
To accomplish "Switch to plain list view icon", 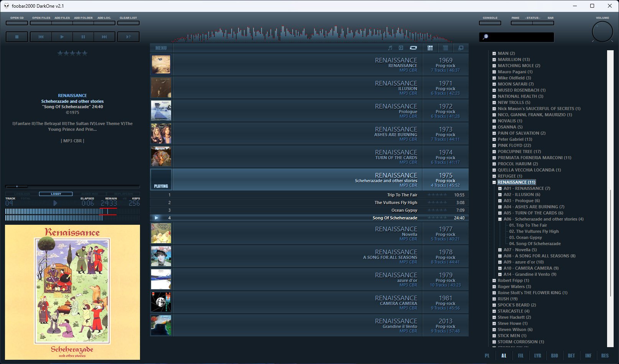I will click(445, 48).
